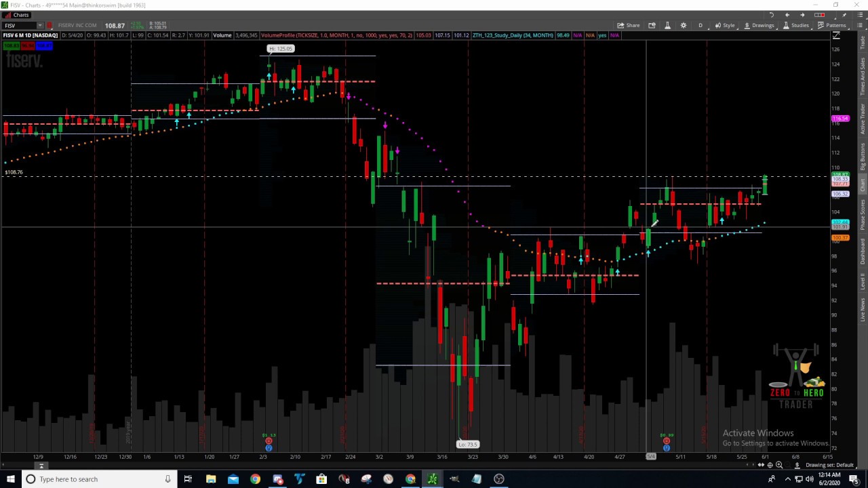Image resolution: width=868 pixels, height=488 pixels.
Task: Open the Style dropdown menu
Action: point(725,25)
